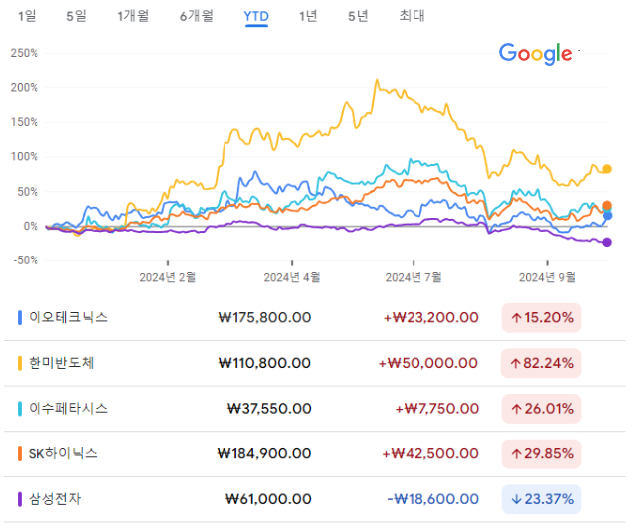The height and width of the screenshot is (529, 637).
Task: Select the YTD range tab
Action: (x=256, y=17)
